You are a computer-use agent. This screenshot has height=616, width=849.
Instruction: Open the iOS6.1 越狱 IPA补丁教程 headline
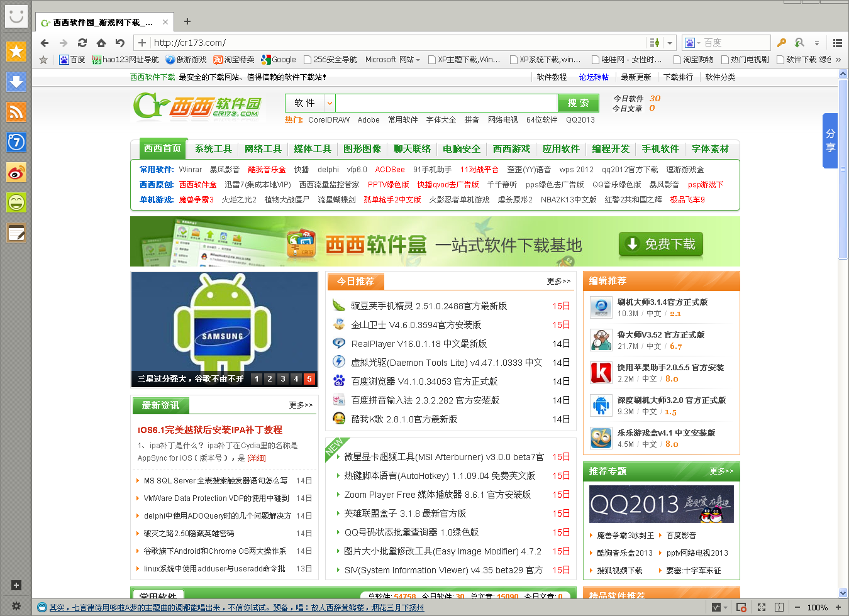(210, 430)
